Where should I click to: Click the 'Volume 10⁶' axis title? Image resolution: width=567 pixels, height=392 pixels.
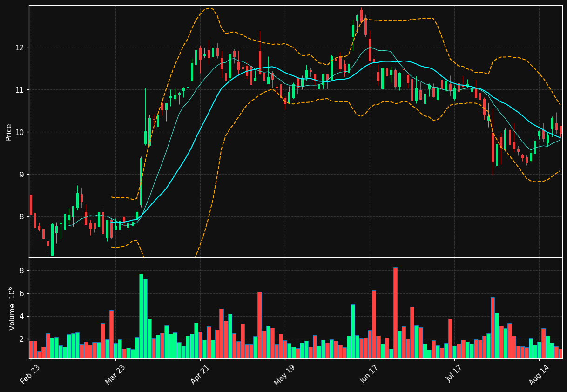coord(12,308)
